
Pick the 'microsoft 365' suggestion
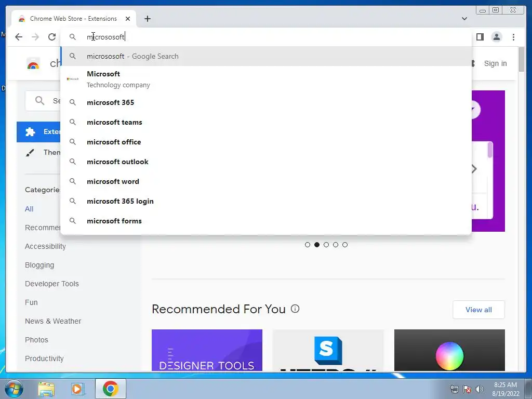click(266, 102)
